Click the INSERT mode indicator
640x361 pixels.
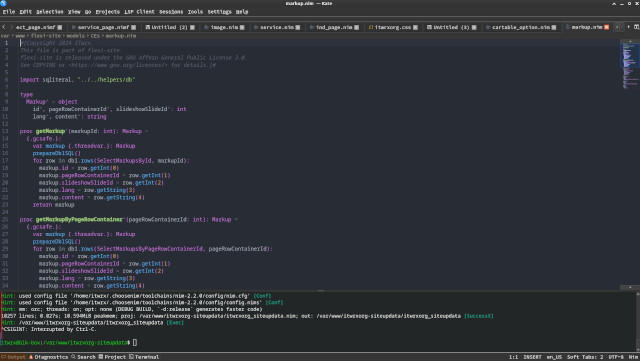pyautogui.click(x=532, y=357)
